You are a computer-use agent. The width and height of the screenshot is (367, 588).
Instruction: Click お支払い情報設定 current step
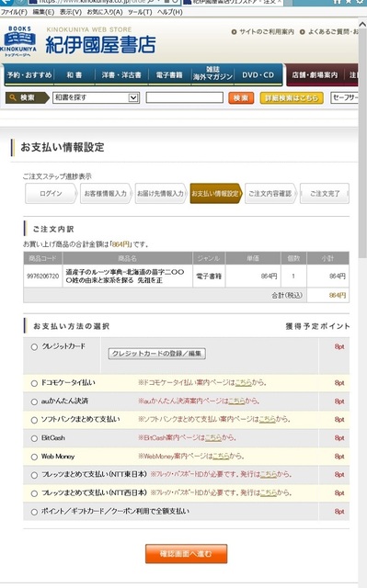pos(216,194)
